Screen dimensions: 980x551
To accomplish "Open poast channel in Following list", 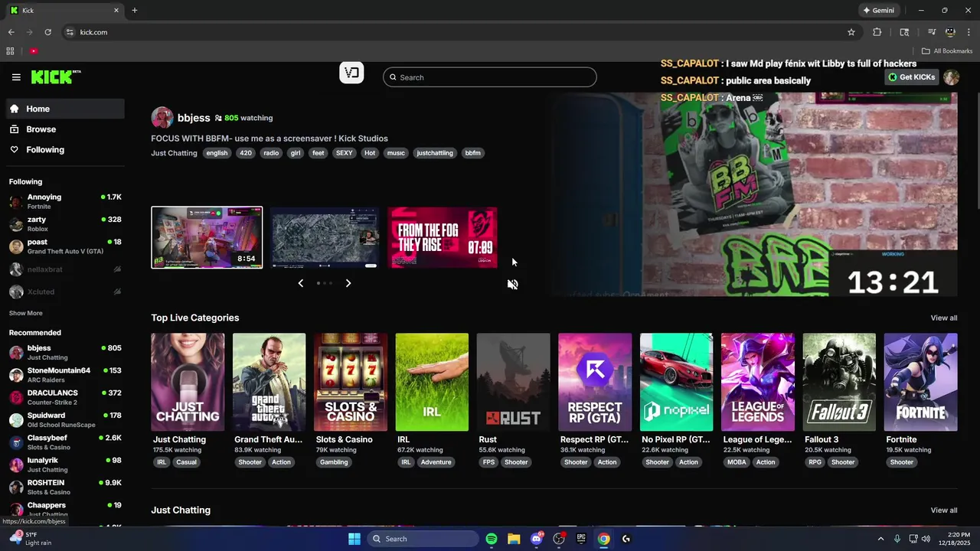I will [66, 246].
